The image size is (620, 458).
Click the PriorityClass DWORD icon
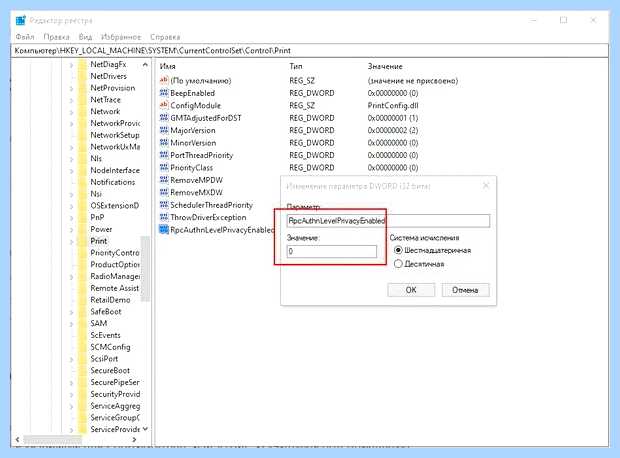[164, 168]
